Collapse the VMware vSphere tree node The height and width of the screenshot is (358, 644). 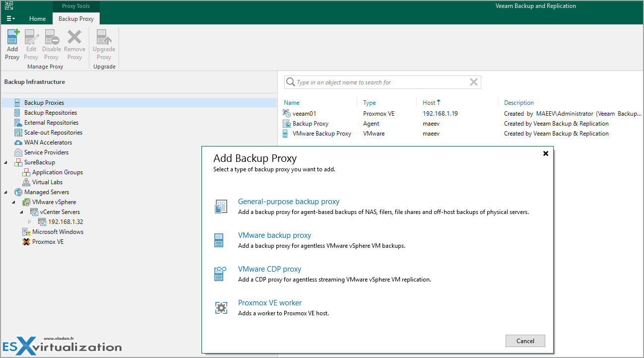point(14,202)
